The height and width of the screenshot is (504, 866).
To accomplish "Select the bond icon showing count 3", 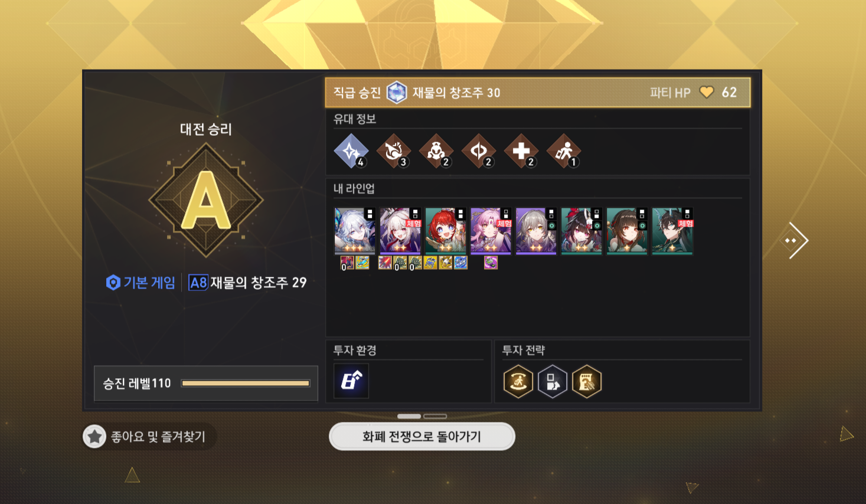I will 394,151.
